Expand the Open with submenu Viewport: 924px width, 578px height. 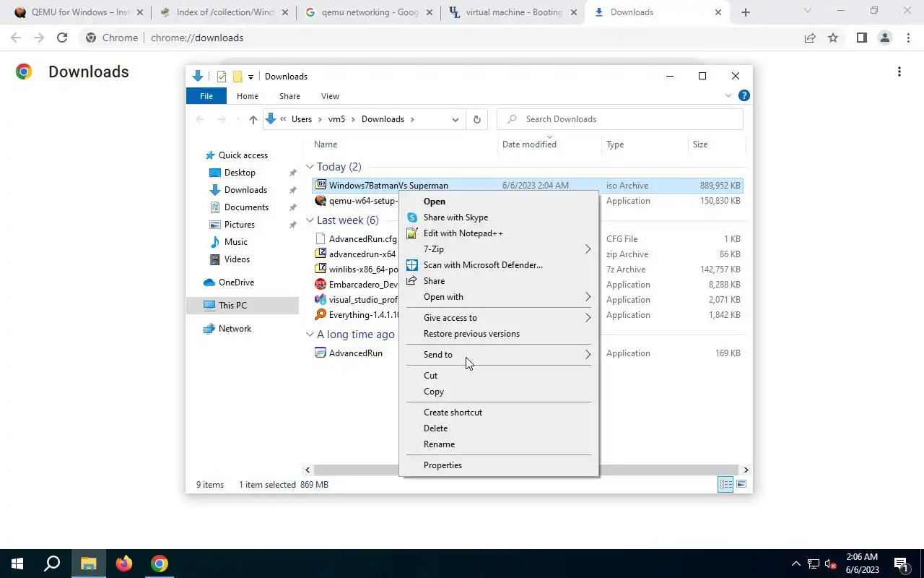(498, 297)
